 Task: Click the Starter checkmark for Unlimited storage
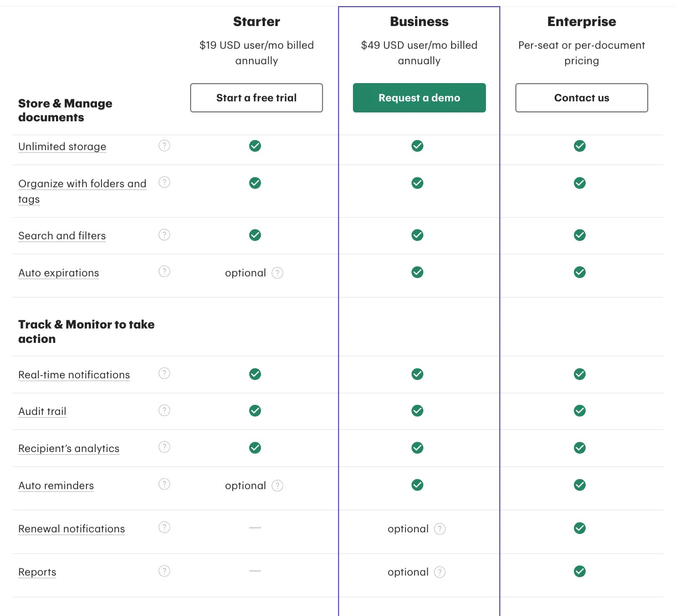point(255,146)
